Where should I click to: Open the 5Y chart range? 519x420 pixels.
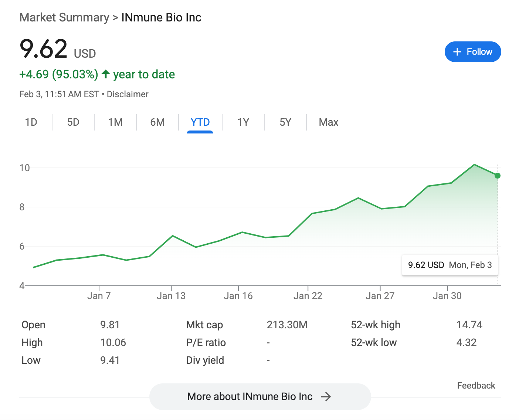click(285, 122)
